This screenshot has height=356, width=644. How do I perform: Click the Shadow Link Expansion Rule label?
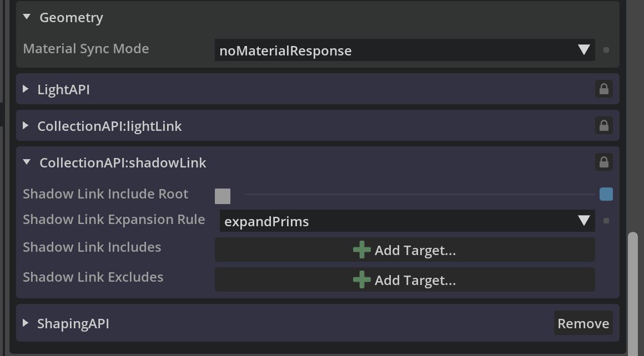pyautogui.click(x=114, y=220)
